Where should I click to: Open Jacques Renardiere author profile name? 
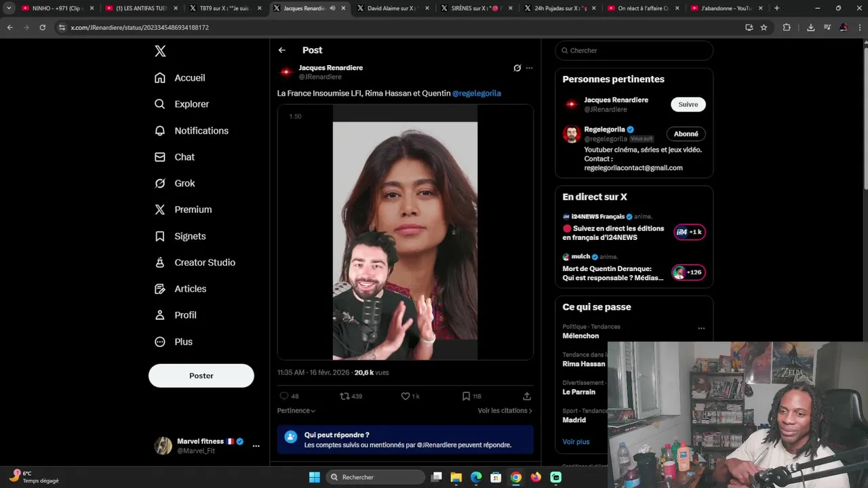(331, 68)
